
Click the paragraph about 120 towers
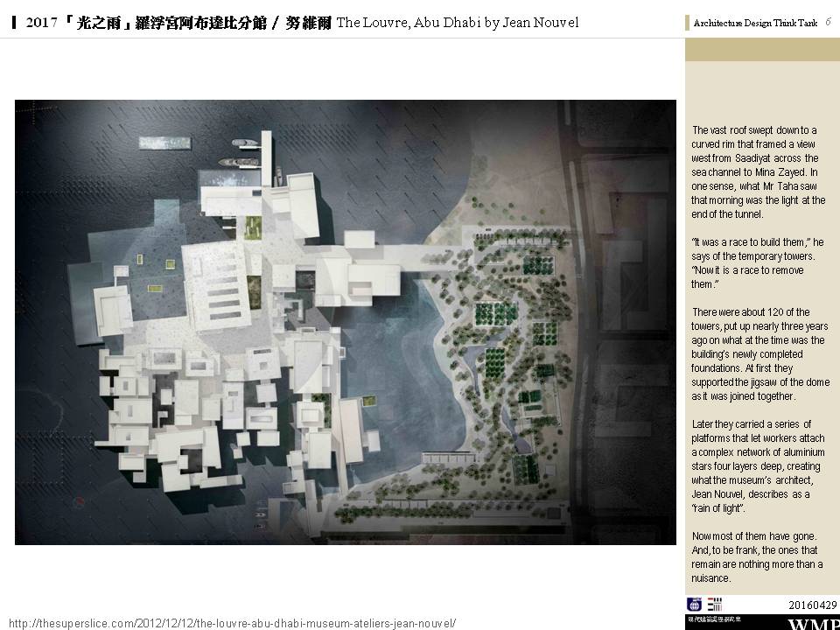click(758, 353)
